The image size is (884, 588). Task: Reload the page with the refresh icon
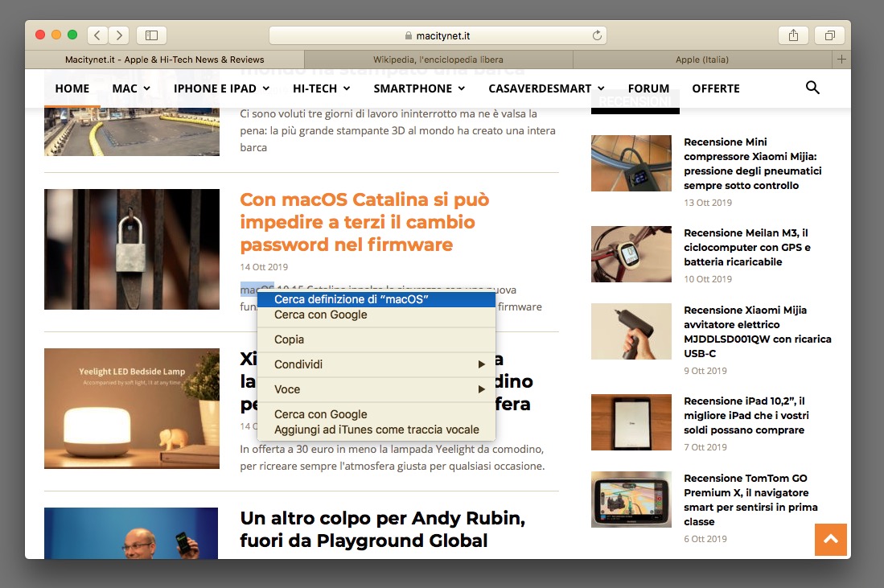[x=597, y=35]
